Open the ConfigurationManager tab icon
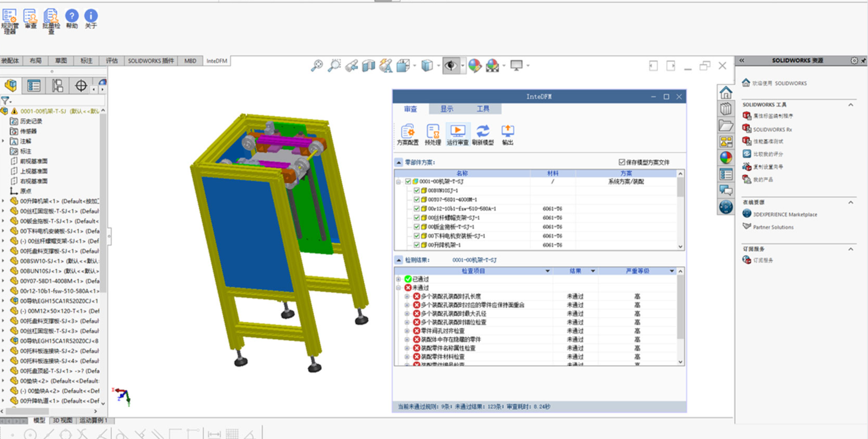Image resolution: width=868 pixels, height=439 pixels. tap(57, 85)
